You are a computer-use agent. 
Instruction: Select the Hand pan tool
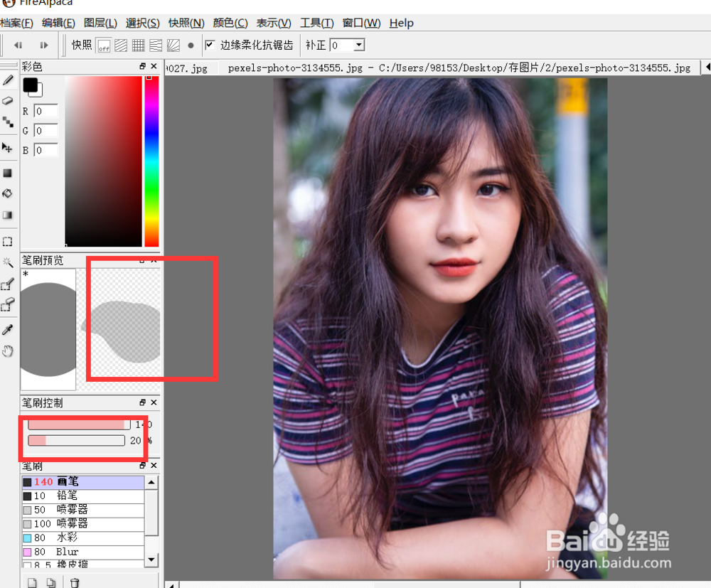click(8, 351)
